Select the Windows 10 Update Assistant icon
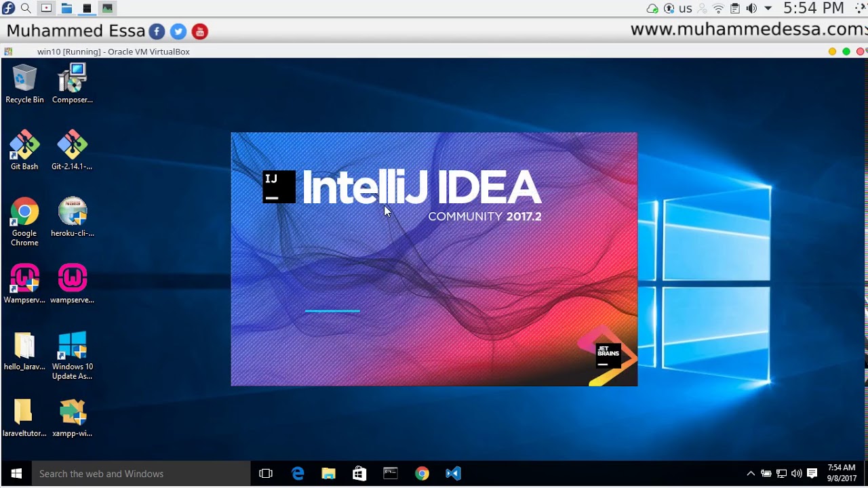868x488 pixels. coord(73,356)
